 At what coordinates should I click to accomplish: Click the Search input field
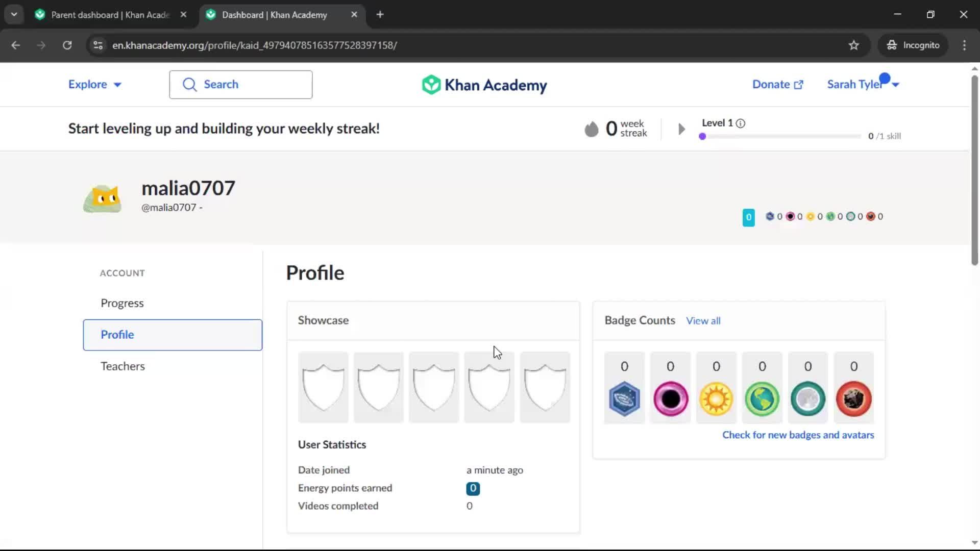pos(241,85)
